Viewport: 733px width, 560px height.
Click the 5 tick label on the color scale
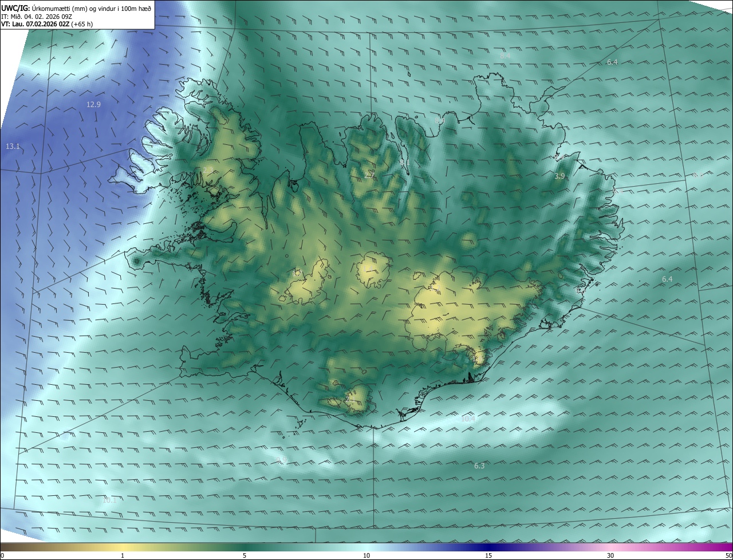[245, 555]
